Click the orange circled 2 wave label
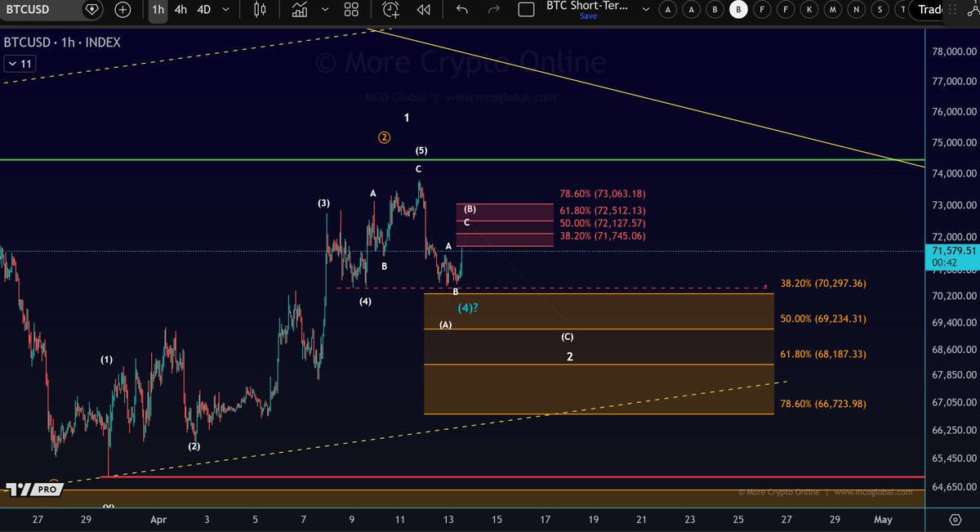 tap(384, 137)
